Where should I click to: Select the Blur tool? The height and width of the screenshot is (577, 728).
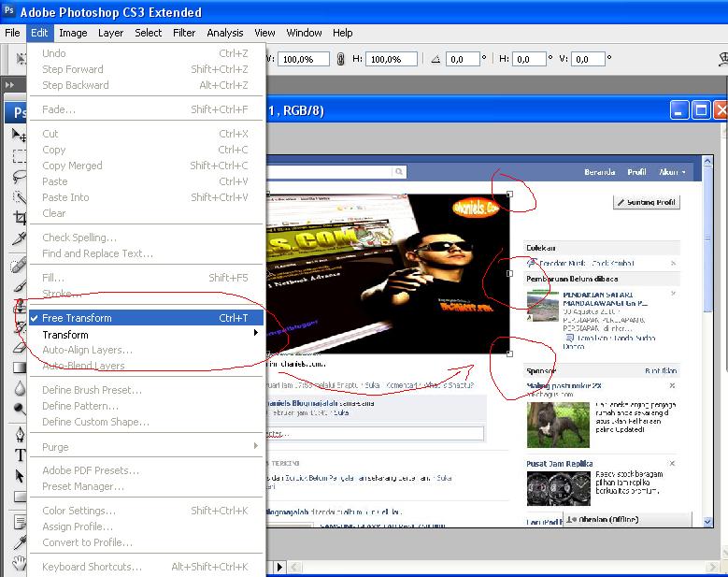point(19,388)
